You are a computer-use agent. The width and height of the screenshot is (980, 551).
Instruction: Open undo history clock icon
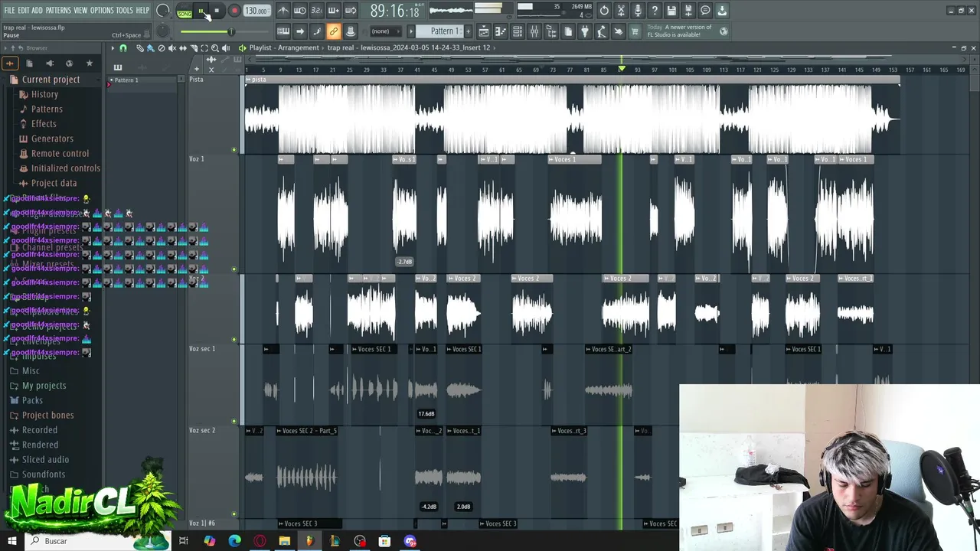click(604, 11)
